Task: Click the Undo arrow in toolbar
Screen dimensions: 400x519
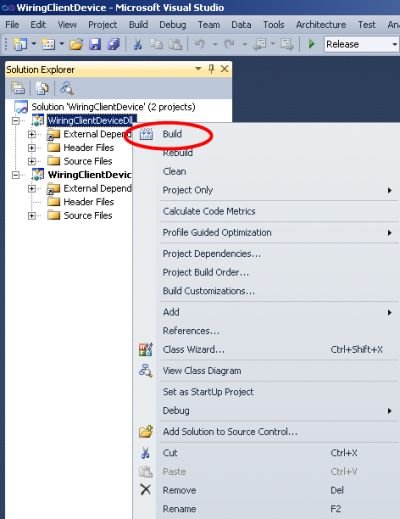Action: click(200, 44)
